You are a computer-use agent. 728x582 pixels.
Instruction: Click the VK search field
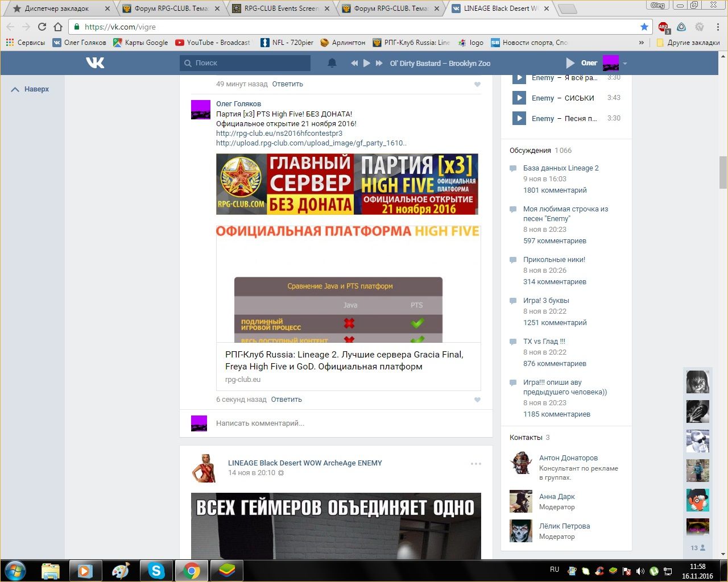click(x=245, y=63)
